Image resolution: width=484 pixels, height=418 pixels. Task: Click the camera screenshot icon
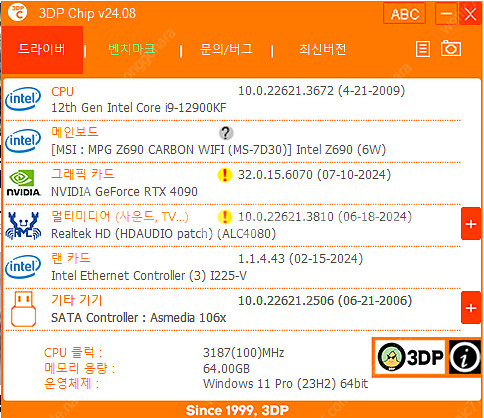click(x=451, y=49)
